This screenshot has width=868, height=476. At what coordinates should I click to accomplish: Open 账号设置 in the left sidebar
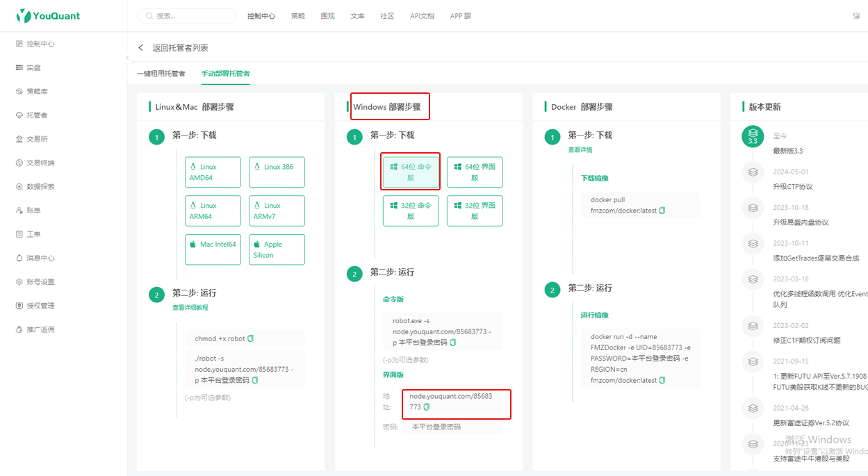click(35, 281)
